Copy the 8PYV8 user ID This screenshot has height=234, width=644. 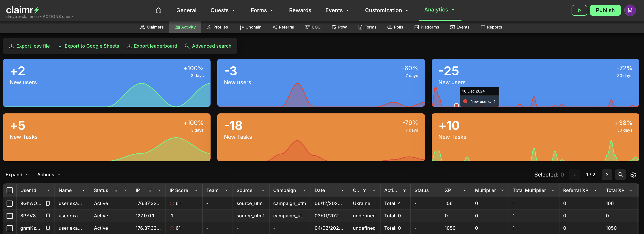48,216
